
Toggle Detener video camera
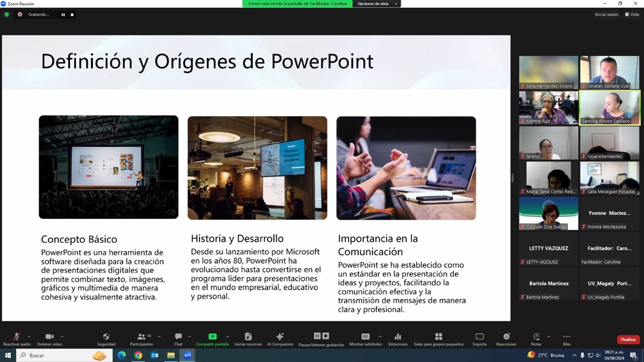(49, 337)
